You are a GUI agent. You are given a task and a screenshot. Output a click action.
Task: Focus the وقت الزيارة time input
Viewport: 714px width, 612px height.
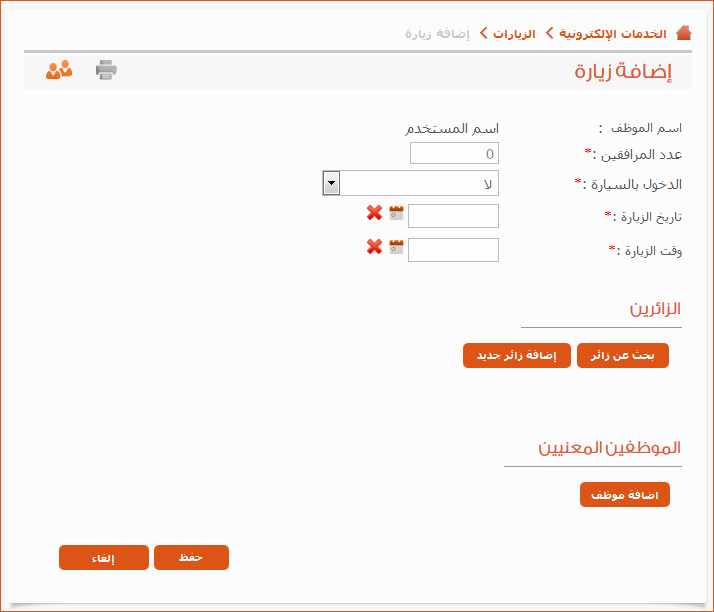tap(454, 250)
